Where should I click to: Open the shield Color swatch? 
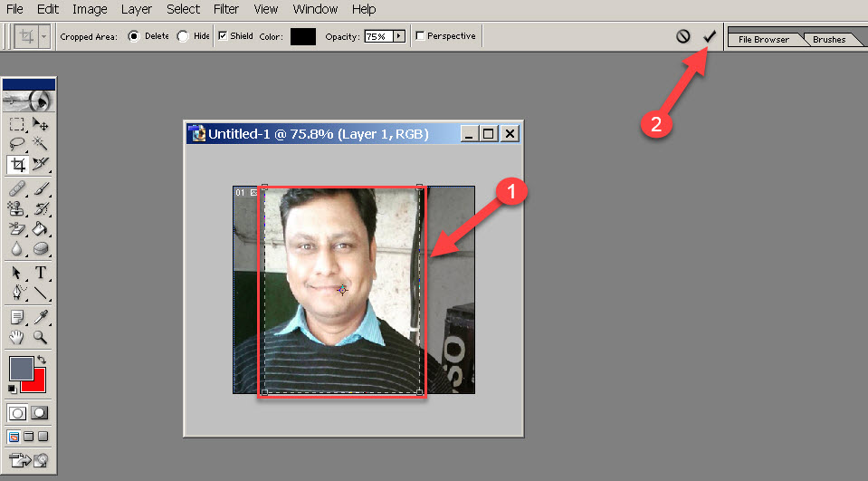303,36
